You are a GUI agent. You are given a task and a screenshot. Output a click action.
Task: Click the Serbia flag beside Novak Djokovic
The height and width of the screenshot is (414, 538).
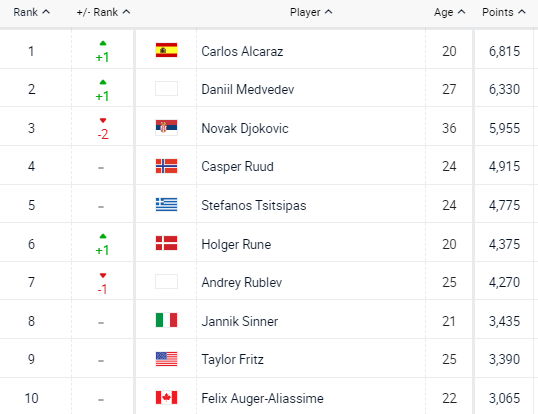pyautogui.click(x=166, y=128)
